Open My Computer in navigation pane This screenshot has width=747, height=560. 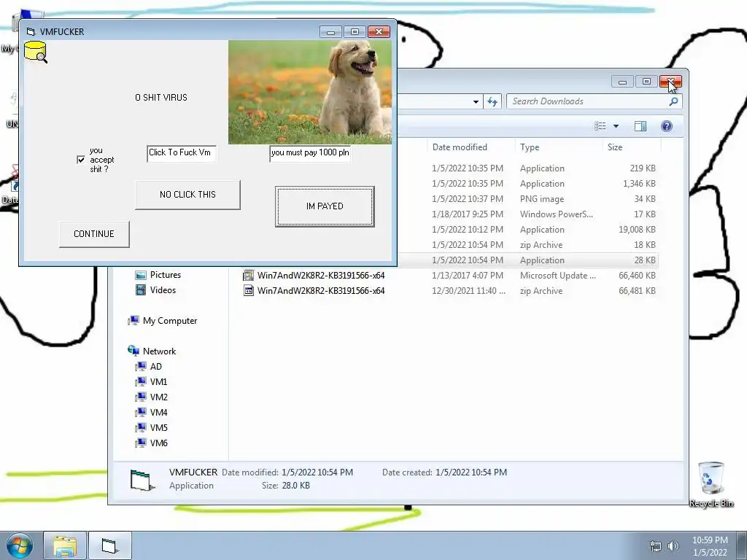pyautogui.click(x=169, y=321)
